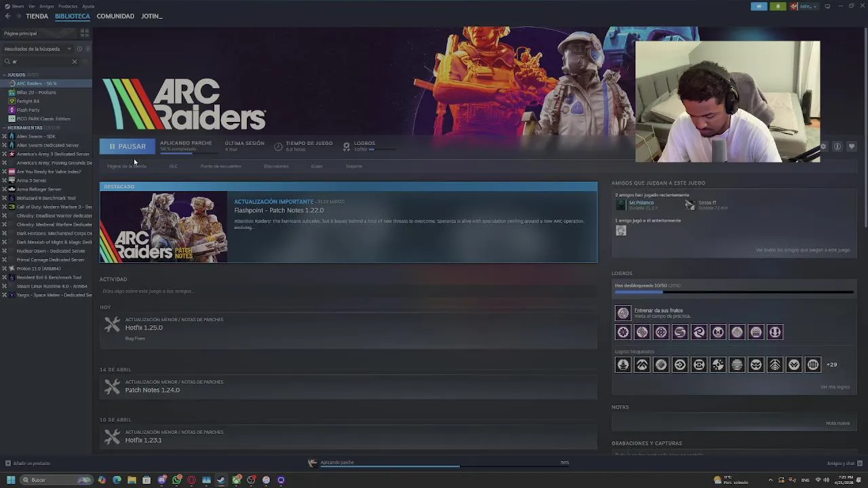Select ARC Raiders - 56 % in library
This screenshot has height=488, width=868.
point(46,83)
